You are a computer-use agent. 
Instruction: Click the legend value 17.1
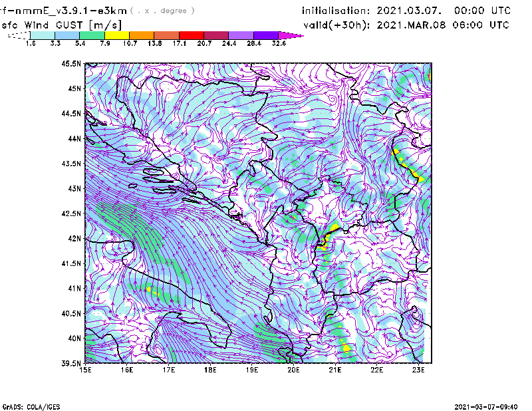point(180,43)
